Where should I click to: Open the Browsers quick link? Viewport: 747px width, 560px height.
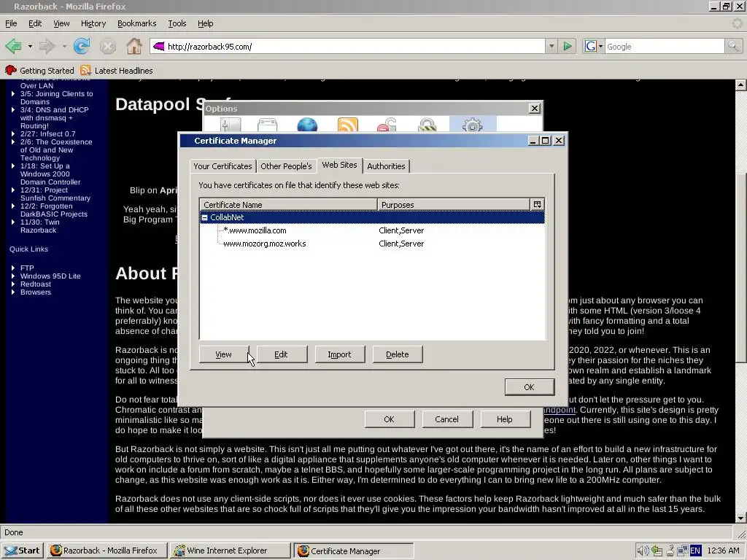(36, 292)
